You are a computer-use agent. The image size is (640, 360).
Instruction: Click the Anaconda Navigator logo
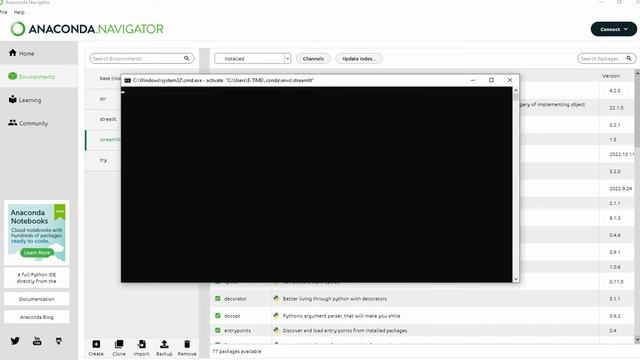coord(87,29)
